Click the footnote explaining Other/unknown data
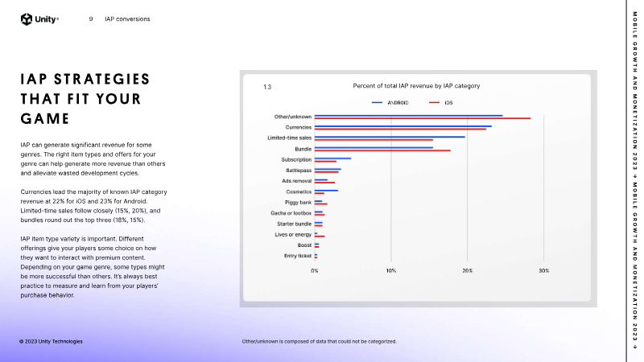The width and height of the screenshot is (644, 362). click(319, 341)
